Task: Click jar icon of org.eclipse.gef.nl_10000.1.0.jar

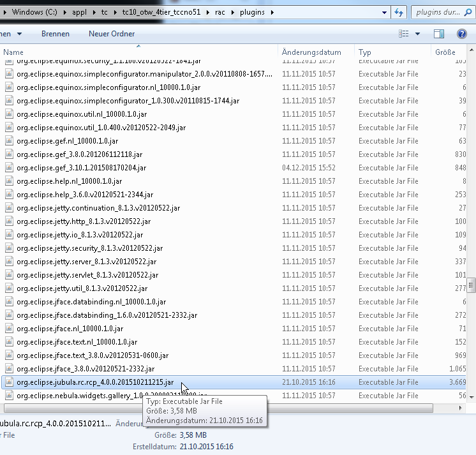Action: (9, 141)
